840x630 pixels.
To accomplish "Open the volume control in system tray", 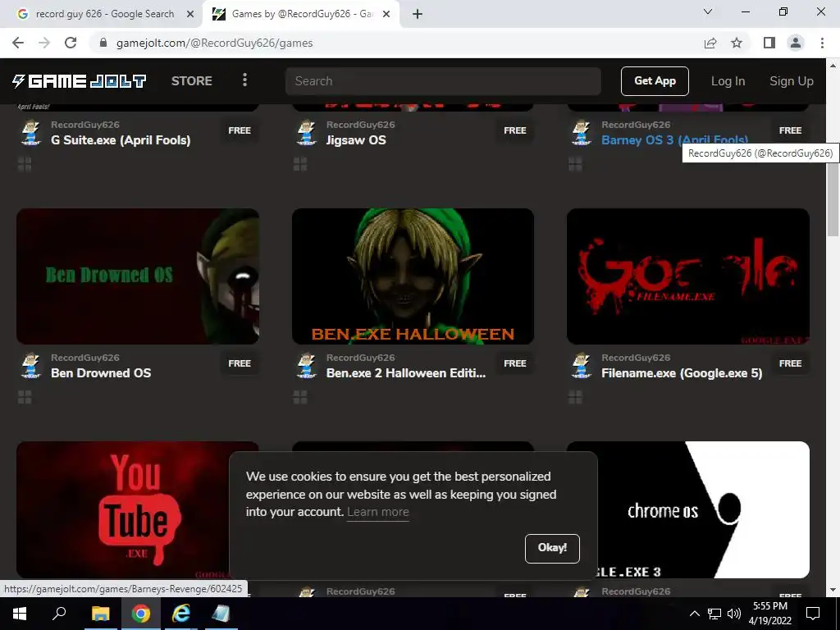I will pos(734,614).
